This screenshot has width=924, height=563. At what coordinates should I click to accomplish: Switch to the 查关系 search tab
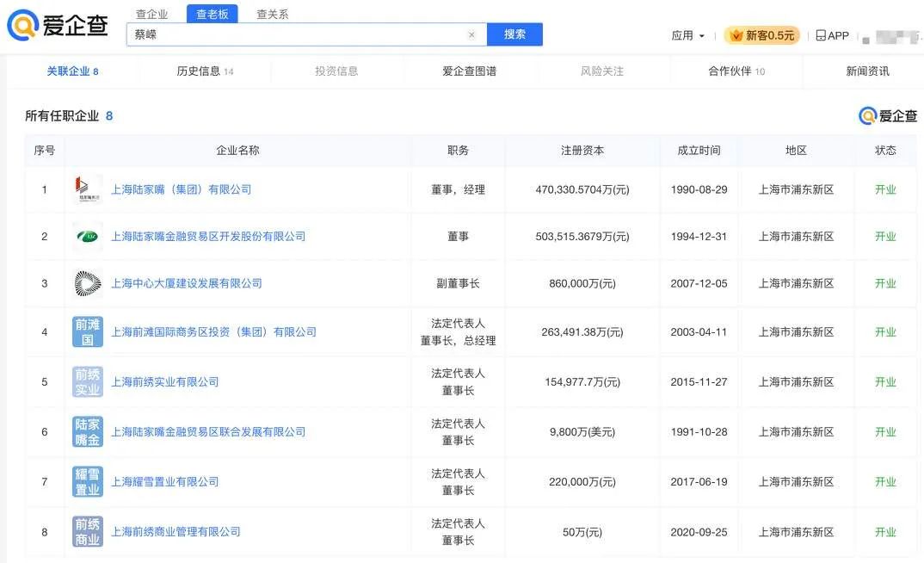272,14
